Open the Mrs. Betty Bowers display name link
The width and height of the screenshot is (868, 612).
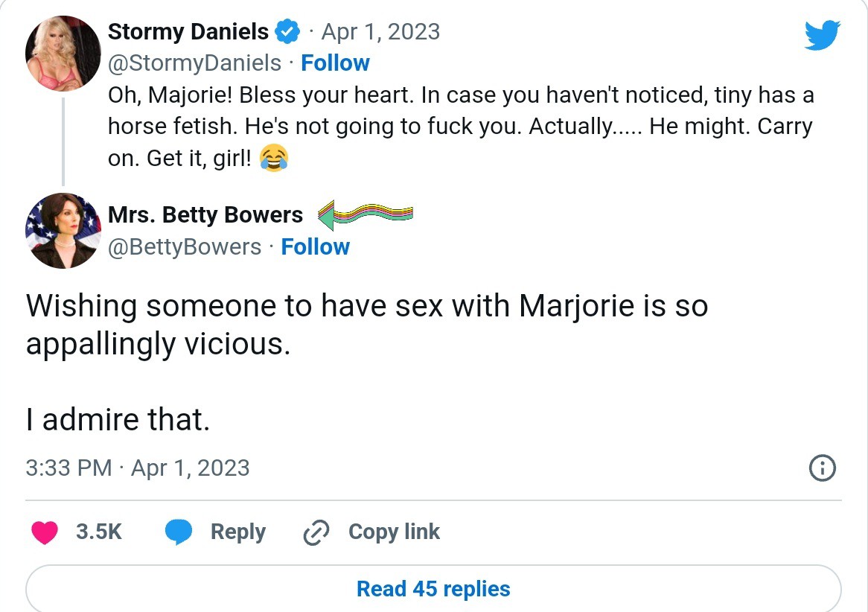205,215
